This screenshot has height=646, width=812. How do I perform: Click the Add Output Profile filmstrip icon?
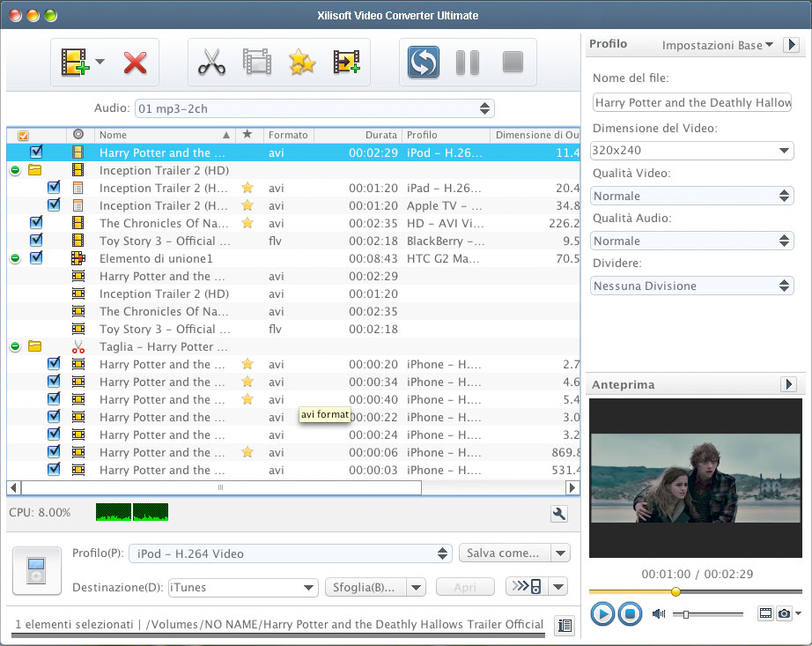[x=346, y=63]
